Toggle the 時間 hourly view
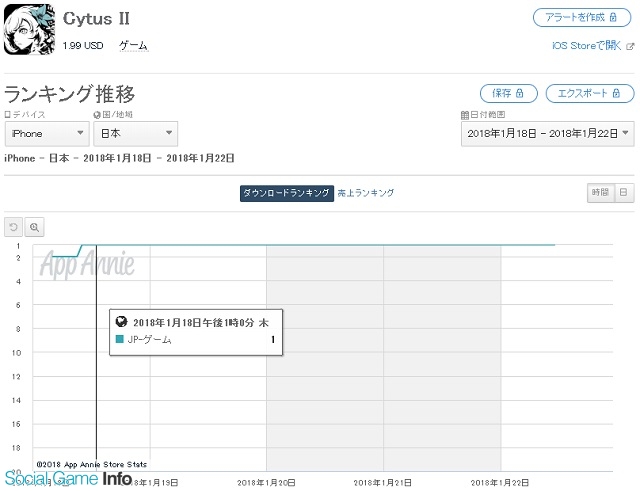This screenshot has height=491, width=640. click(x=600, y=192)
